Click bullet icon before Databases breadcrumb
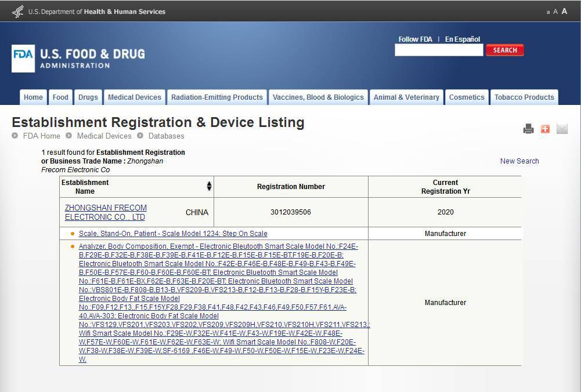 pos(140,136)
